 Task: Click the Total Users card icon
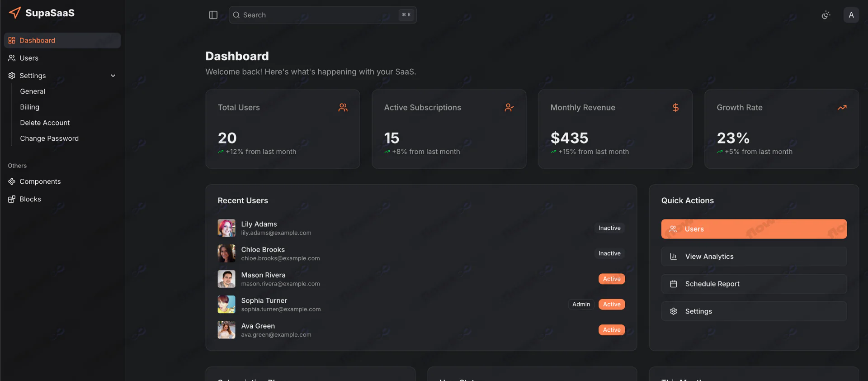point(343,107)
